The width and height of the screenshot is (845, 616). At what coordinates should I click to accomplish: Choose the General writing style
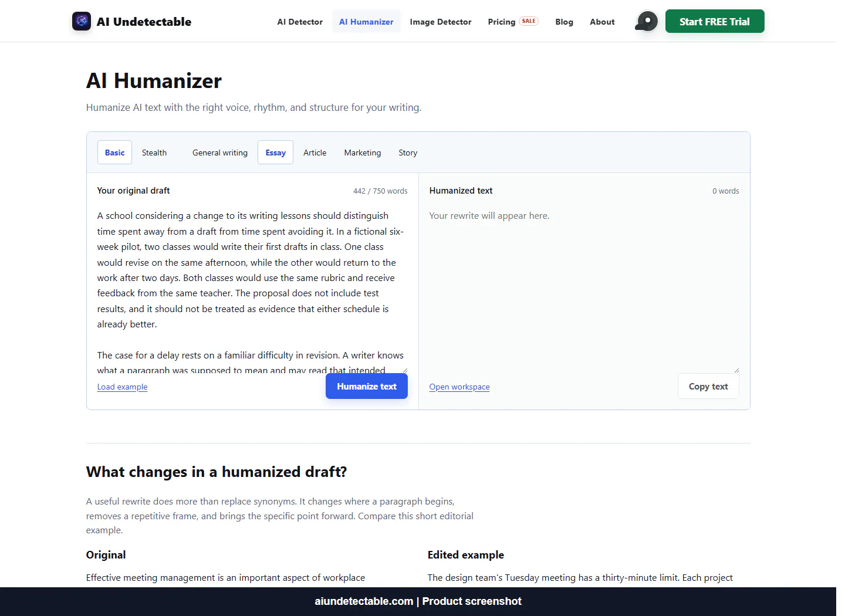pyautogui.click(x=220, y=153)
